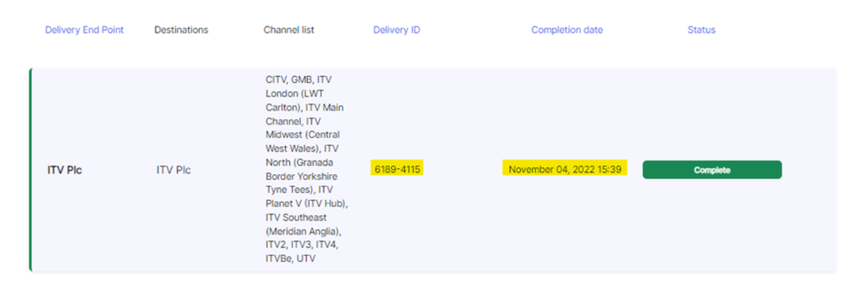
Task: Click the highlighted November 04, 2022 15:39 date
Action: click(565, 169)
